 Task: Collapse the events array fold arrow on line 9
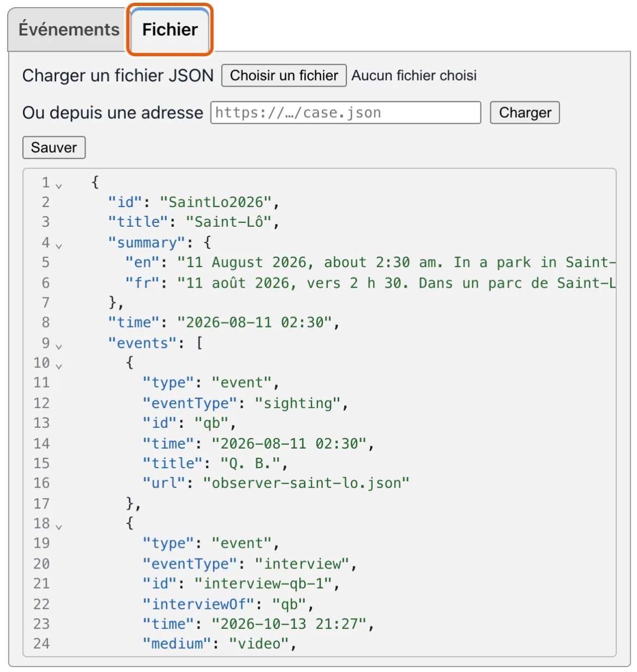point(59,347)
